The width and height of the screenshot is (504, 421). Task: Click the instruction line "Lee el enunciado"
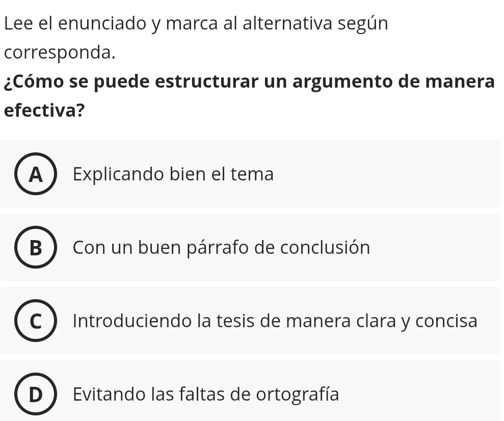click(x=196, y=24)
